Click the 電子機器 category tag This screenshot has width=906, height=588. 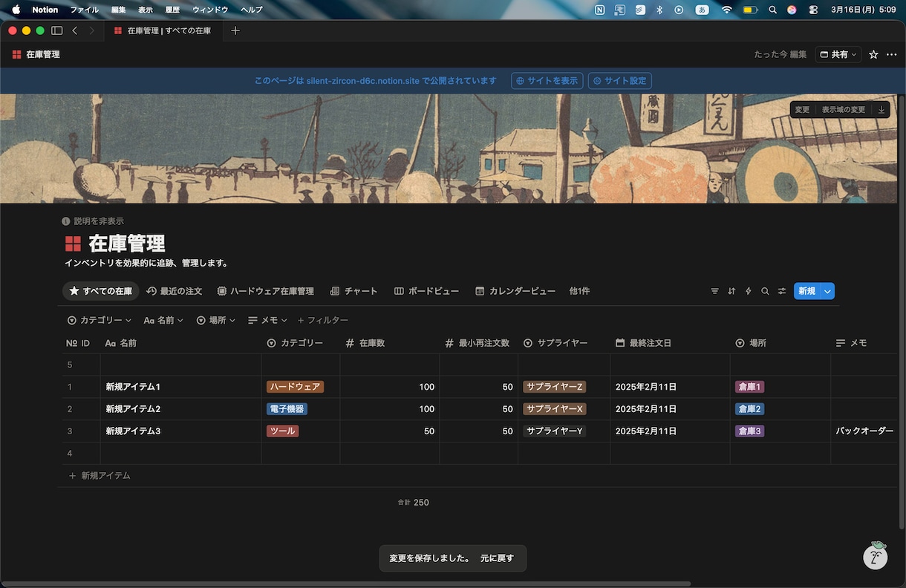287,409
